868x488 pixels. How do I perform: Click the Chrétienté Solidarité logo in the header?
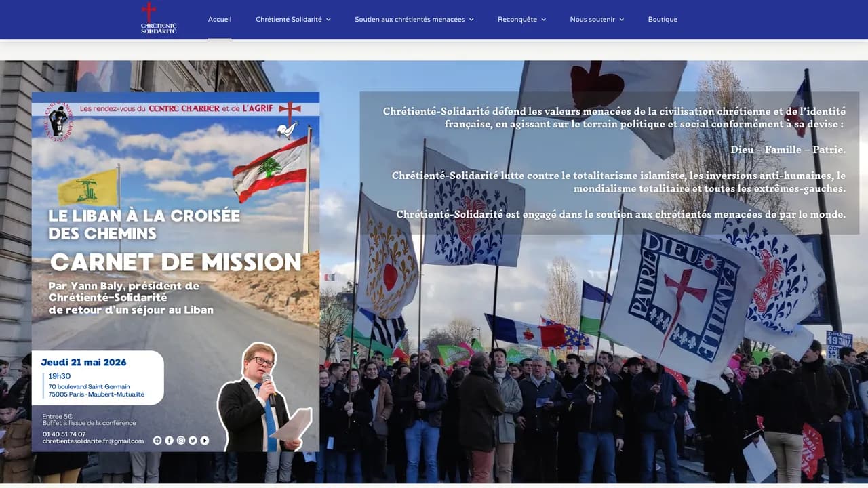click(x=158, y=18)
